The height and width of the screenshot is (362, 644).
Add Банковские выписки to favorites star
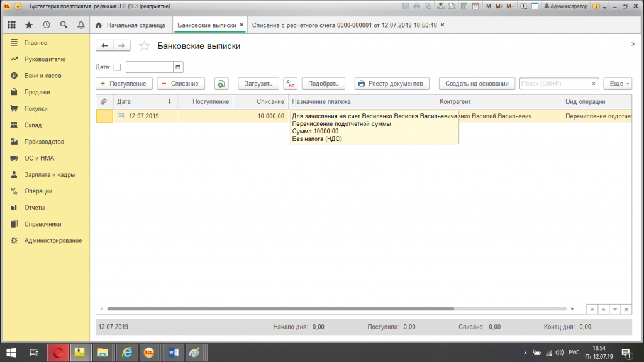pos(144,46)
